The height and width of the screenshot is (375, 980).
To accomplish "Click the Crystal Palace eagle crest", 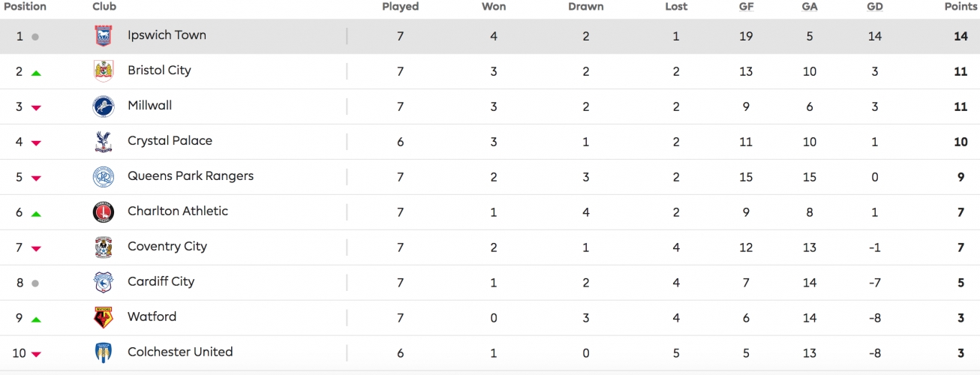I will [103, 142].
